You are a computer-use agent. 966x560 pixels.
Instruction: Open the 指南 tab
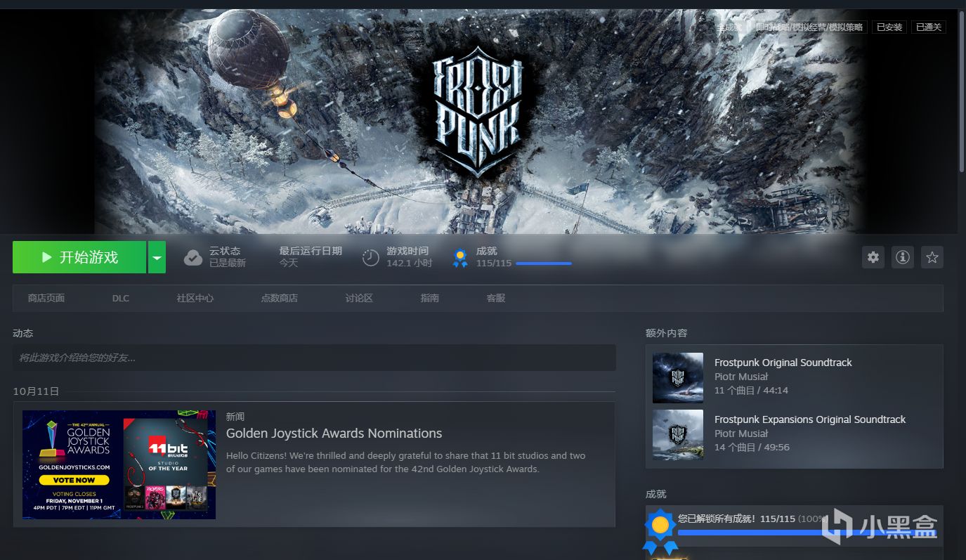click(430, 298)
